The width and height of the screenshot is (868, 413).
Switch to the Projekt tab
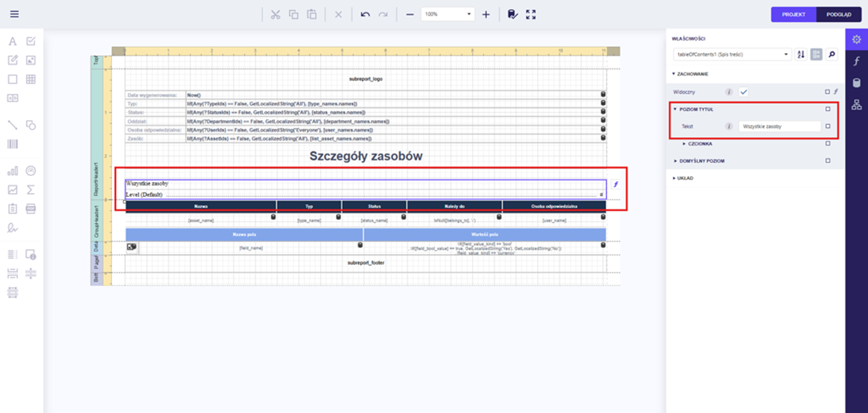pos(793,15)
